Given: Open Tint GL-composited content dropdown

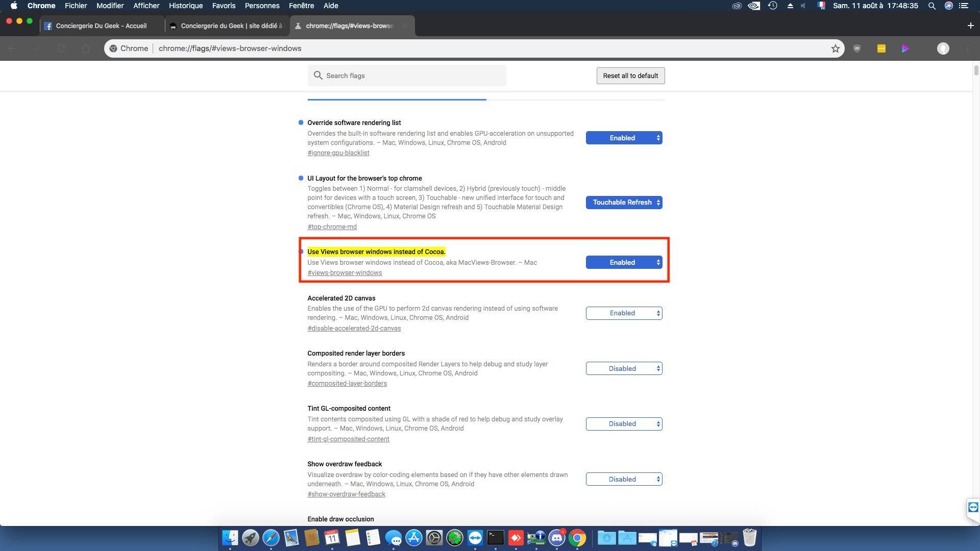Looking at the screenshot, I should coord(624,424).
